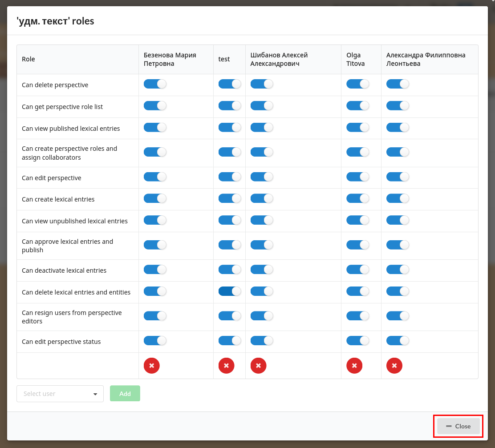Delete the test user using its red X icon
Image resolution: width=495 pixels, height=448 pixels.
226,365
